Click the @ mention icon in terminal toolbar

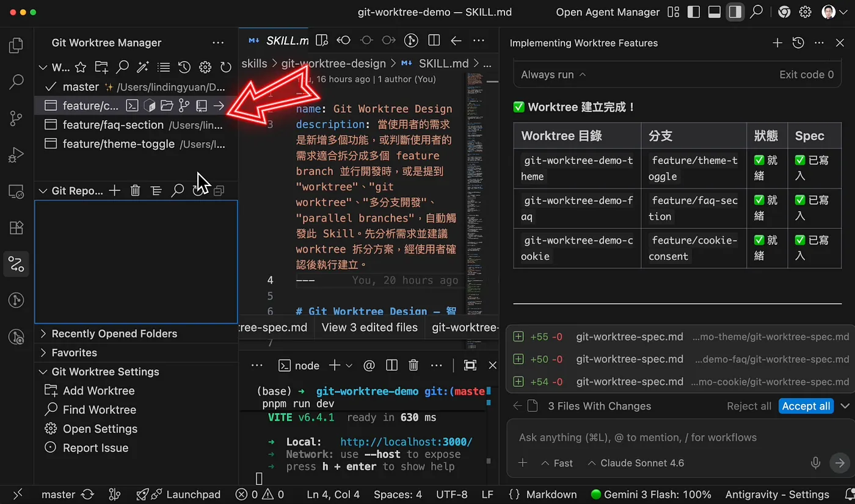[x=369, y=365]
